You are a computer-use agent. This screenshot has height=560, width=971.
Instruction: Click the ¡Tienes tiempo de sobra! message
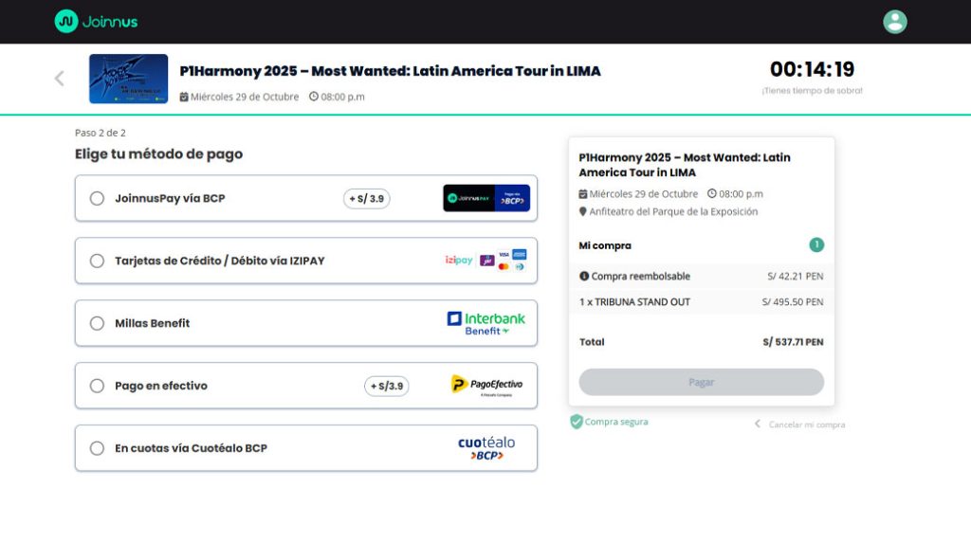(812, 91)
